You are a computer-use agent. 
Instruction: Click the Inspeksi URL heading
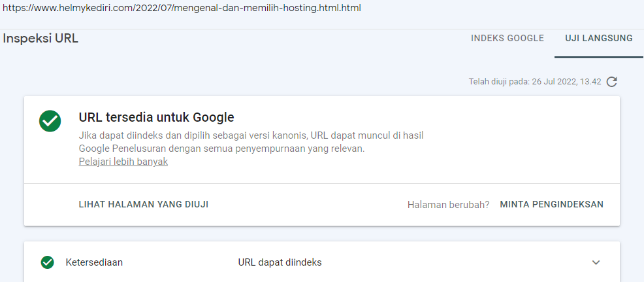click(40, 39)
